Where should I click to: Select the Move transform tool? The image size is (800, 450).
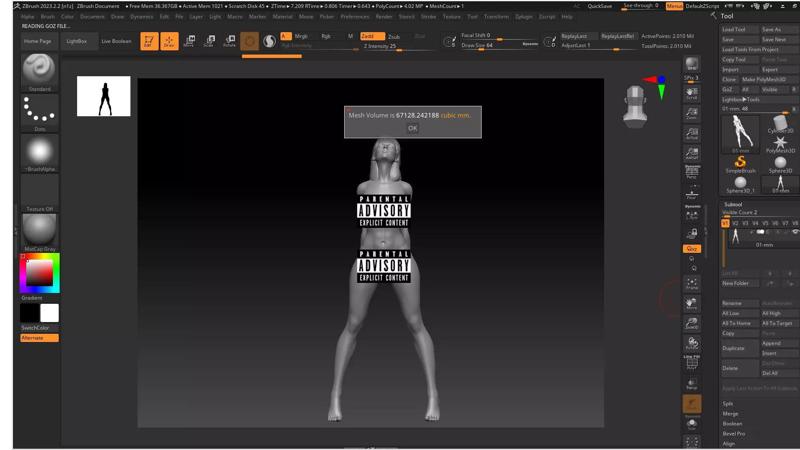[x=189, y=41]
